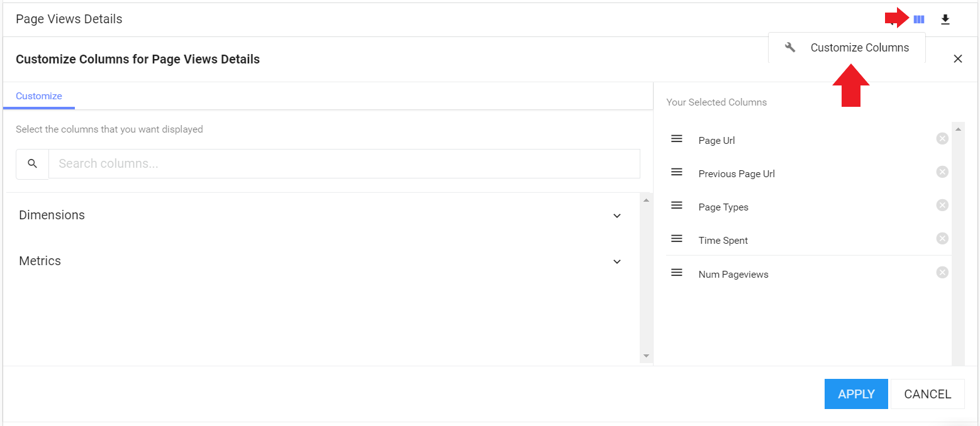Viewport: 980px width, 426px height.
Task: Click the Time Spent reorder handle
Action: (x=677, y=239)
